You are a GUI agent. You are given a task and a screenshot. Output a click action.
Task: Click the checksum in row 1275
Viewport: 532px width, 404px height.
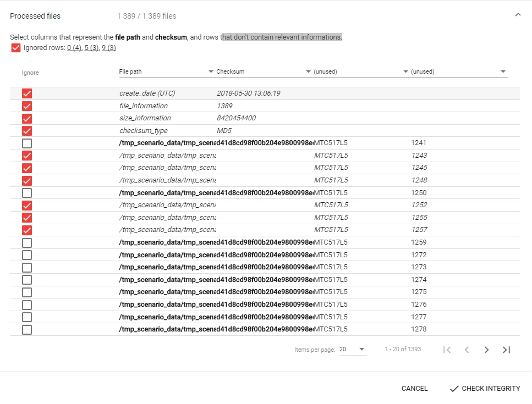pyautogui.click(x=265, y=292)
